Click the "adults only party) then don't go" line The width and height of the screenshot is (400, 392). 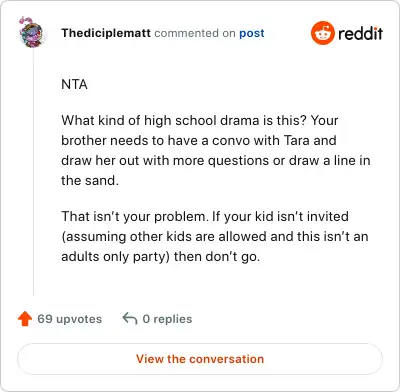(x=160, y=257)
